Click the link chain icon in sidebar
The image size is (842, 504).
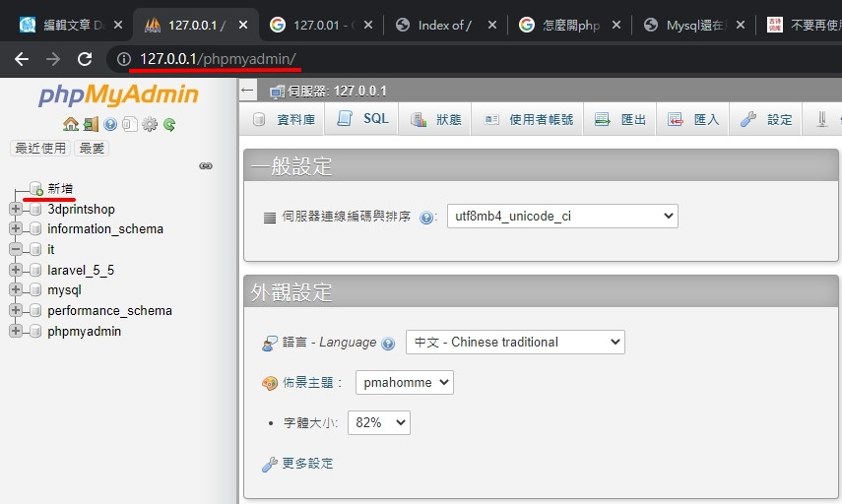pyautogui.click(x=206, y=165)
